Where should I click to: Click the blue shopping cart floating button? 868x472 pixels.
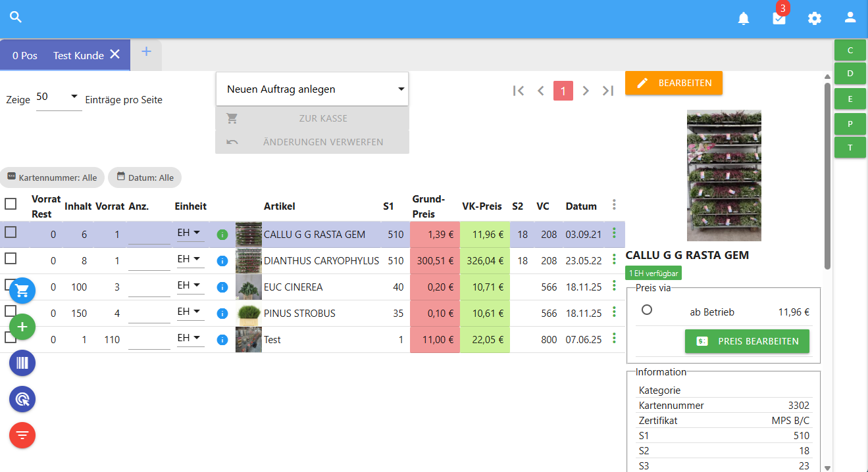click(22, 290)
